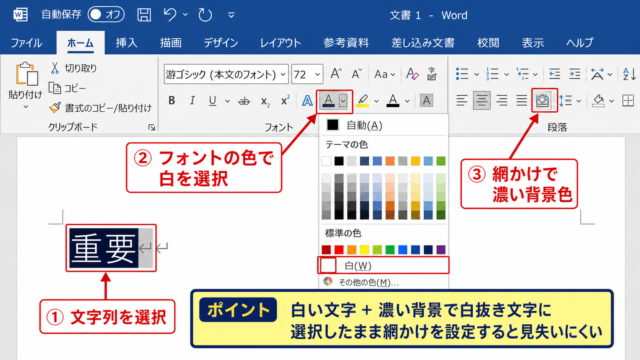The height and width of the screenshot is (360, 640).
Task: Click the phonetic guide (ruby) icon
Action: (x=432, y=74)
